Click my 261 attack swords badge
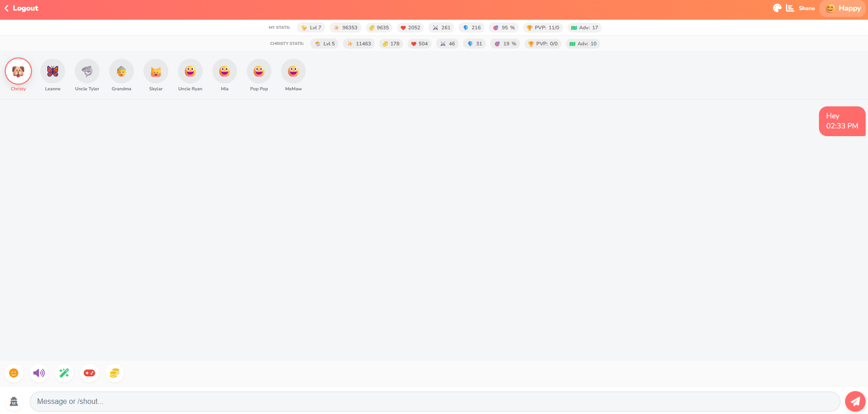Viewport: 868px width, 414px height. pos(441,28)
